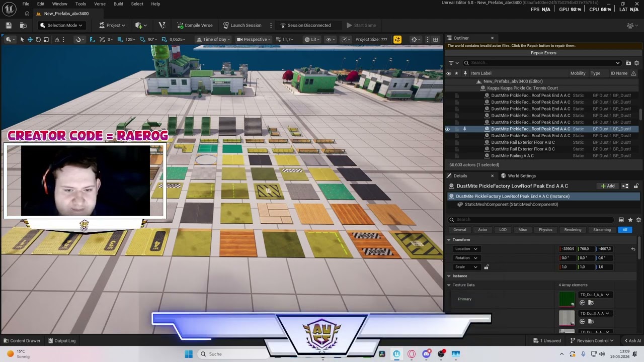Open Outliner settings gear

pos(637,63)
